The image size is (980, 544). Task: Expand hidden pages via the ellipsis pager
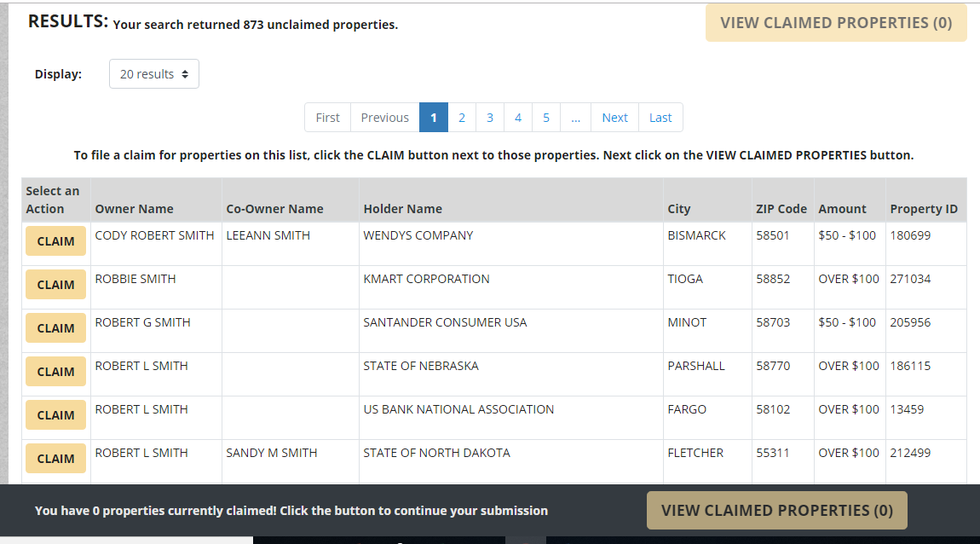click(x=575, y=117)
